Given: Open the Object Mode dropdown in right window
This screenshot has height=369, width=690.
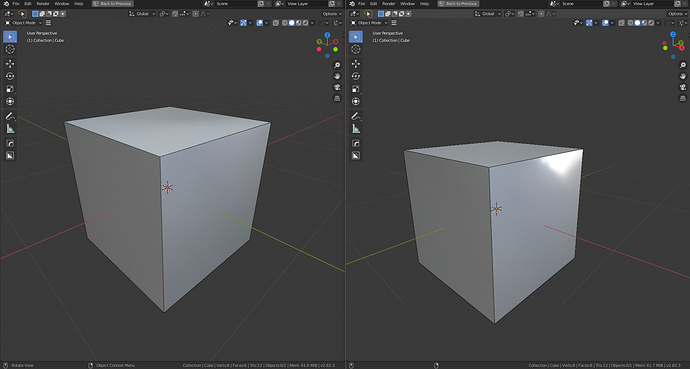Looking at the screenshot, I should 369,23.
